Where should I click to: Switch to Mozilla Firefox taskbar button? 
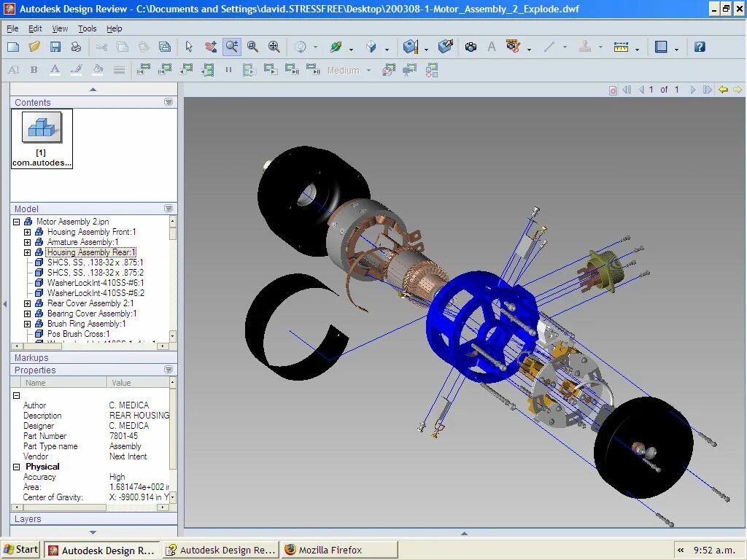[x=339, y=550]
